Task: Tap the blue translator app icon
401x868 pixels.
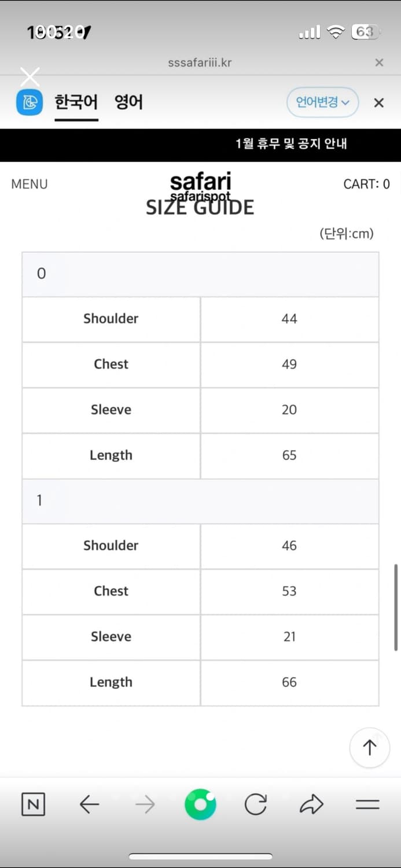Action: point(29,102)
